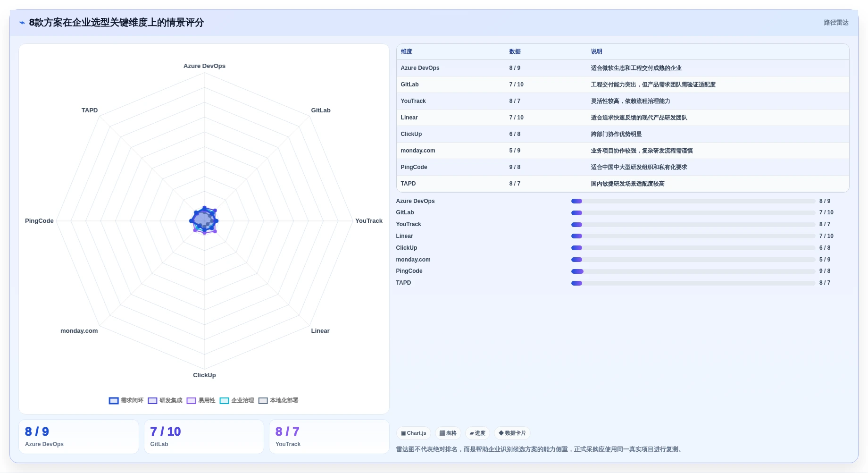The image size is (868, 473).
Task: Click the 表格 tag chip
Action: tap(448, 433)
